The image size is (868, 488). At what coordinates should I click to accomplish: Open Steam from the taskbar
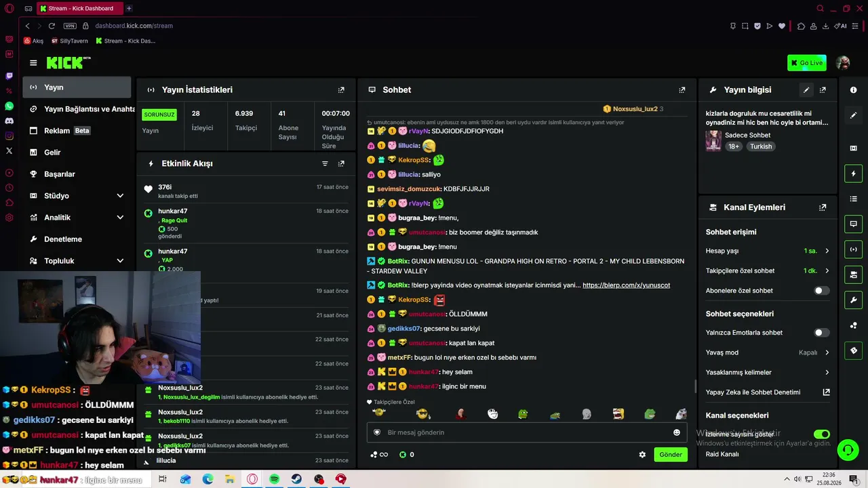click(296, 479)
